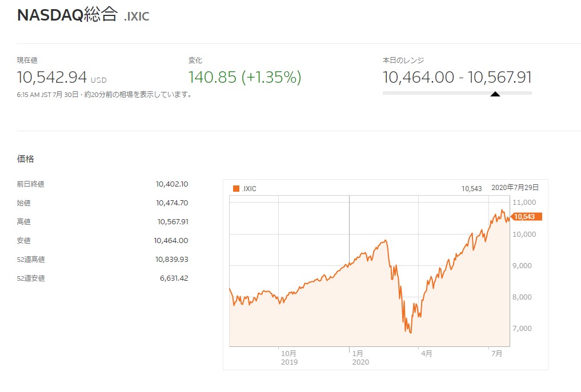Click the 前日終値 row value 10,402.10

tap(172, 184)
